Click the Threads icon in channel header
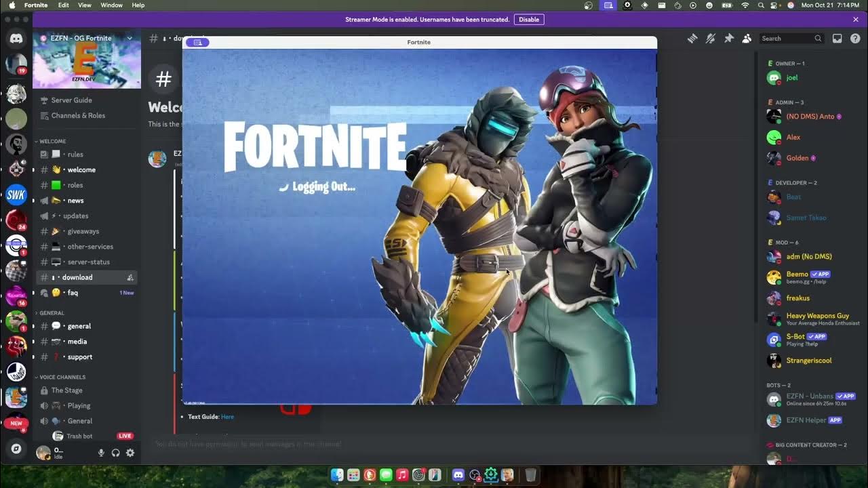 tap(692, 39)
